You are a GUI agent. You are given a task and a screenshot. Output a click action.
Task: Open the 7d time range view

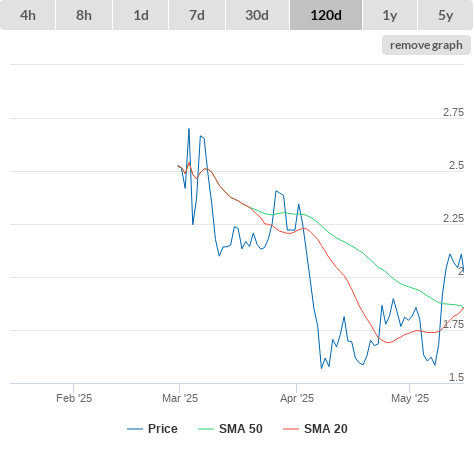pyautogui.click(x=197, y=15)
